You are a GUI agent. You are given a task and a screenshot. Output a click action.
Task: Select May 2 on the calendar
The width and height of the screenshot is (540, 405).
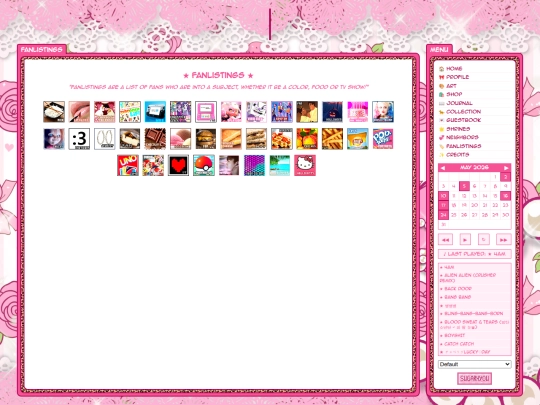pyautogui.click(x=505, y=177)
